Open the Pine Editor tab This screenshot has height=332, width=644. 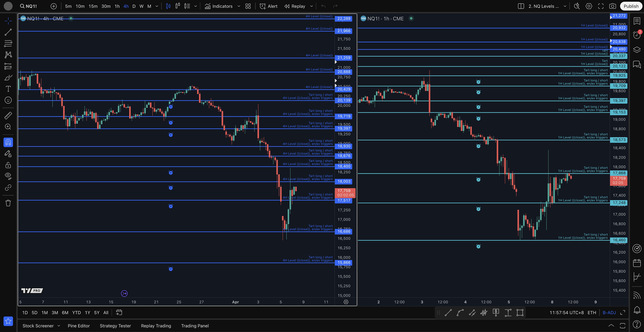click(78, 326)
